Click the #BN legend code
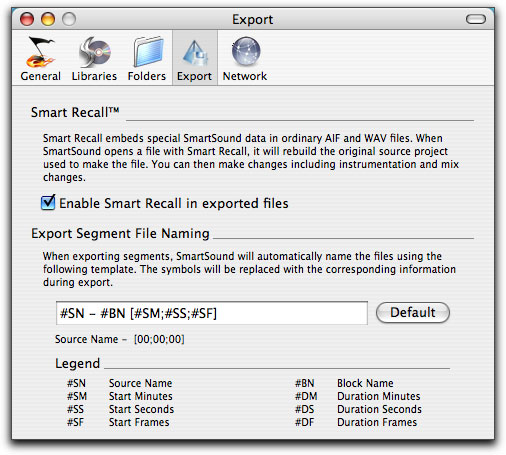Screen dimensions: 506x455 click(305, 383)
